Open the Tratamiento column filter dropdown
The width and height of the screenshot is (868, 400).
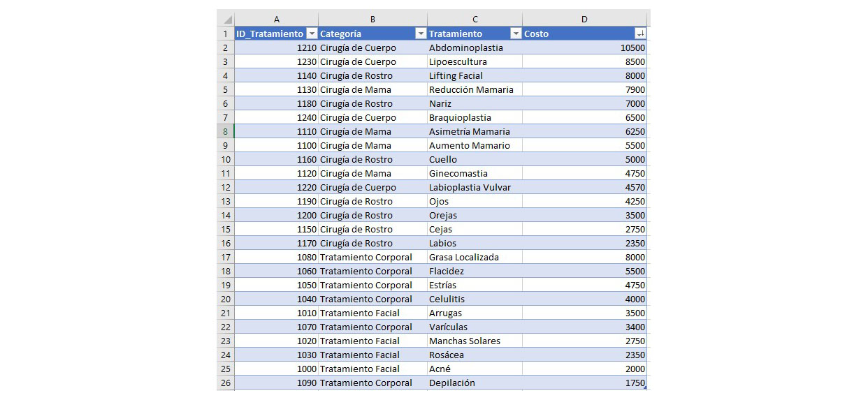(x=516, y=34)
